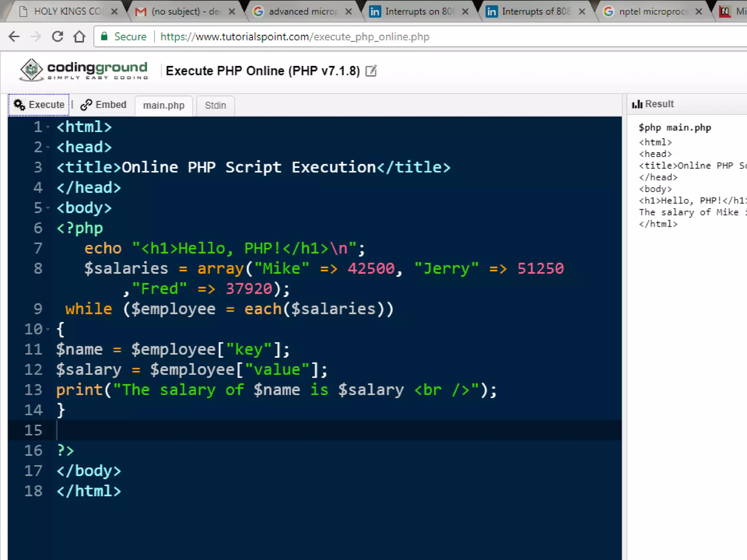
Task: Collapse the body tag fold on line 5
Action: pos(48,208)
